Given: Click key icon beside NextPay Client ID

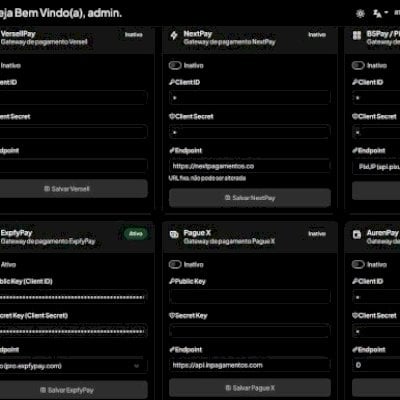Looking at the screenshot, I should [172, 82].
